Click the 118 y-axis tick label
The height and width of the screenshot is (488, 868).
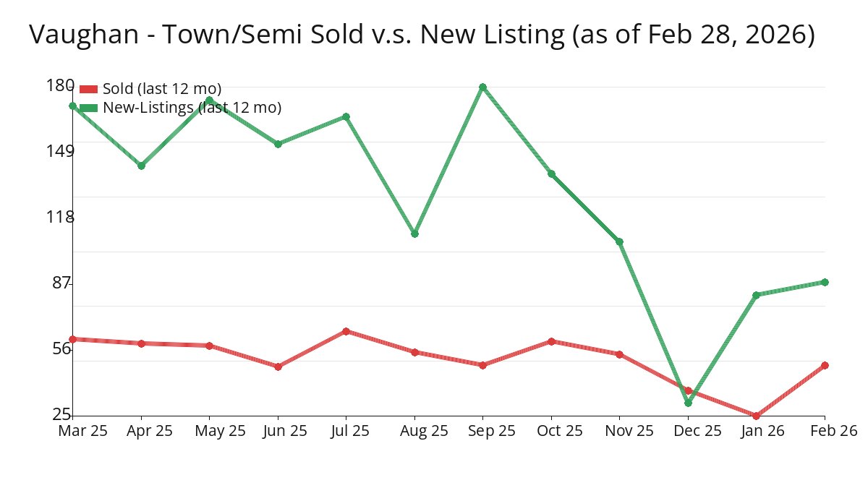click(x=60, y=217)
